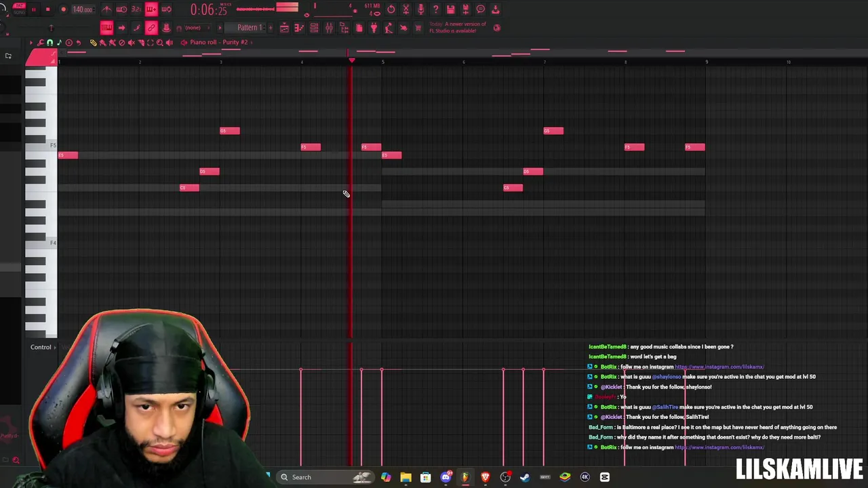Image resolution: width=868 pixels, height=488 pixels.
Task: Select the Paint brush tool in piano roll
Action: click(x=102, y=42)
